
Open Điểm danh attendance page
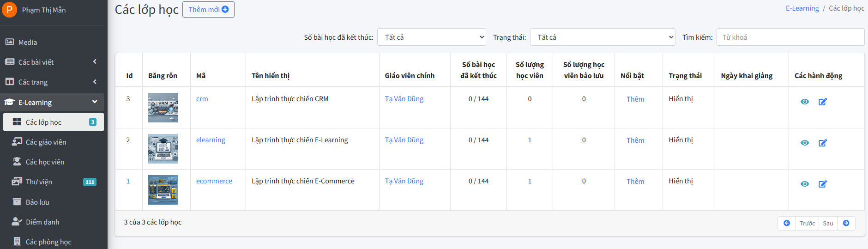click(x=42, y=222)
